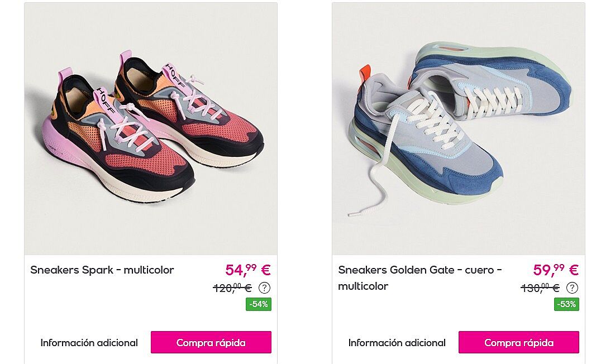Open Información adicional for Sneakers Golden Gate
Screen dimensions: 596x364
(x=397, y=343)
